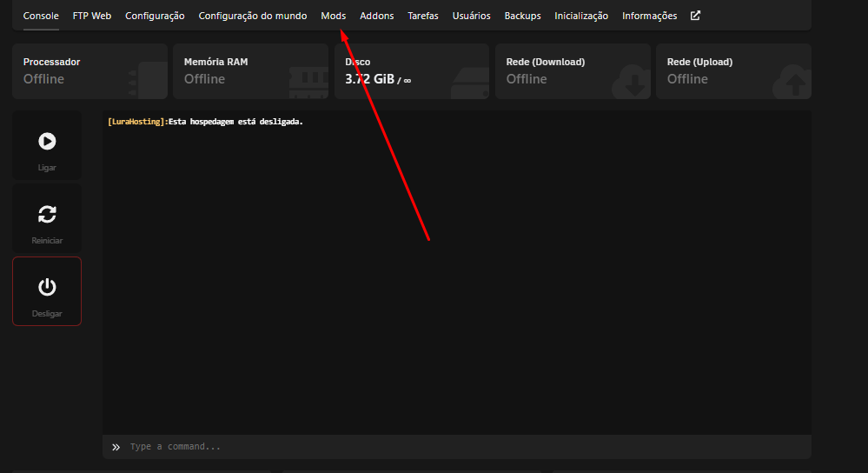Click the Type a command input field
This screenshot has height=473, width=868.
(x=461, y=447)
